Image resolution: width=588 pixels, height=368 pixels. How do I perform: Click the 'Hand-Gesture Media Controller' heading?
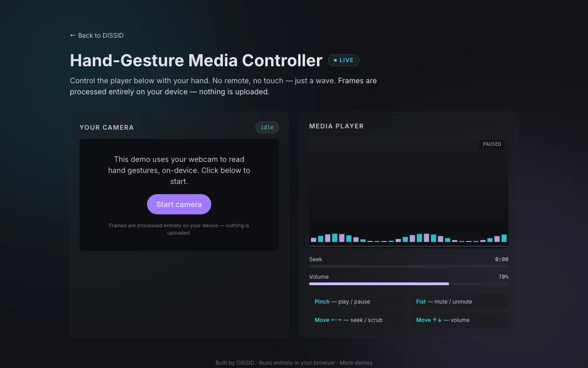click(x=196, y=60)
